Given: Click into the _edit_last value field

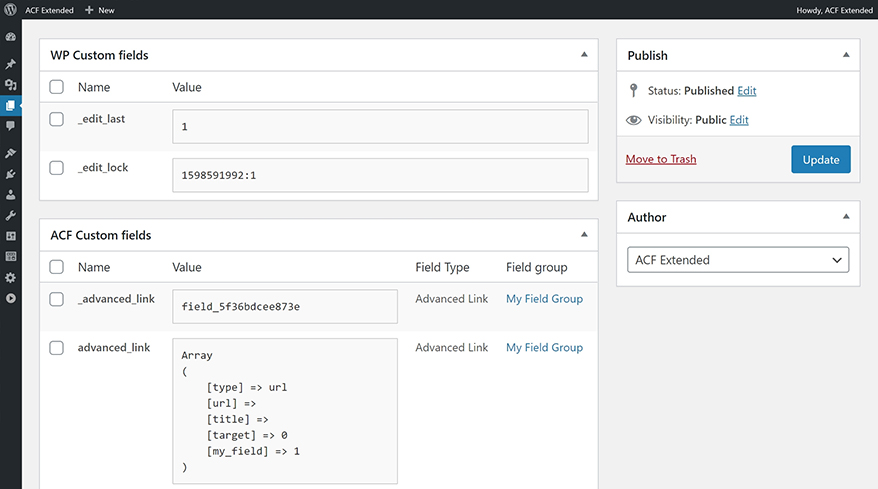Looking at the screenshot, I should (x=380, y=127).
